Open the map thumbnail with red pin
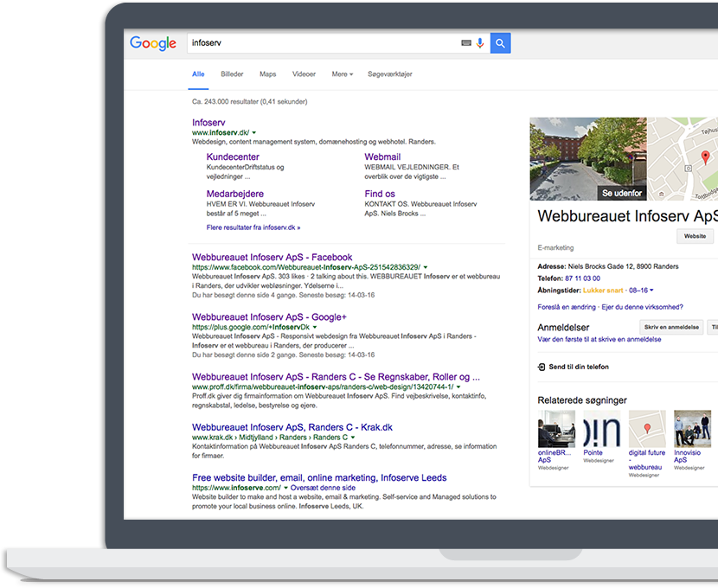The height and width of the screenshot is (588, 718). tap(683, 159)
